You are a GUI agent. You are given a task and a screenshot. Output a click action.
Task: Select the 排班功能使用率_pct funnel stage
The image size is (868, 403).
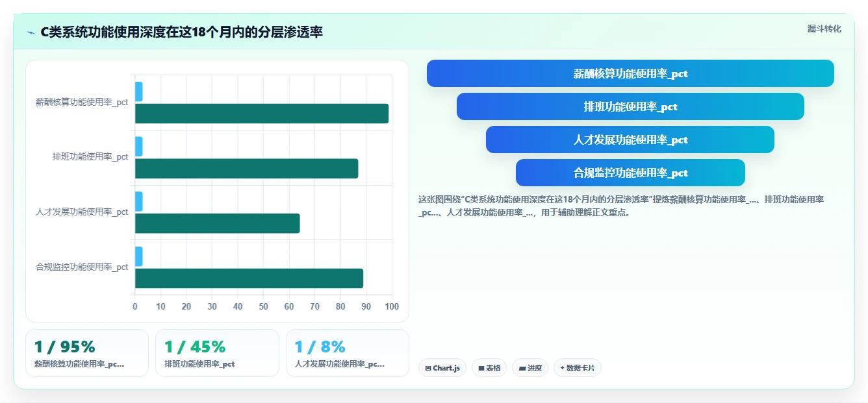pos(630,106)
